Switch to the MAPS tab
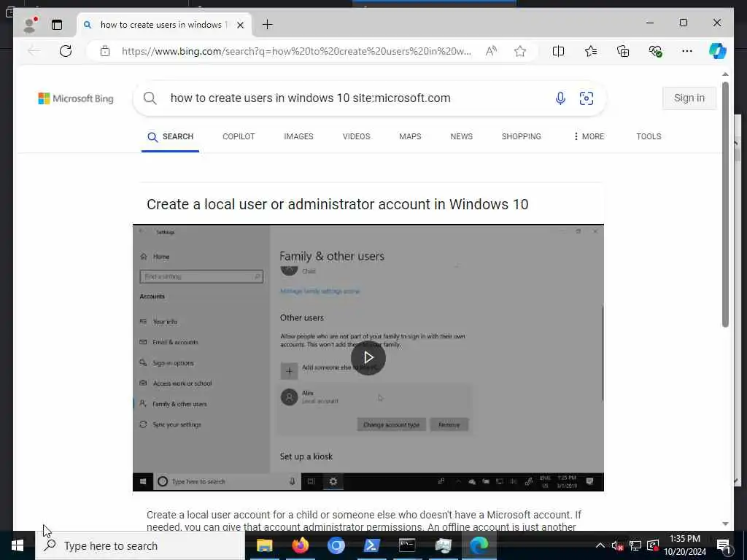The height and width of the screenshot is (560, 747). pyautogui.click(x=410, y=136)
